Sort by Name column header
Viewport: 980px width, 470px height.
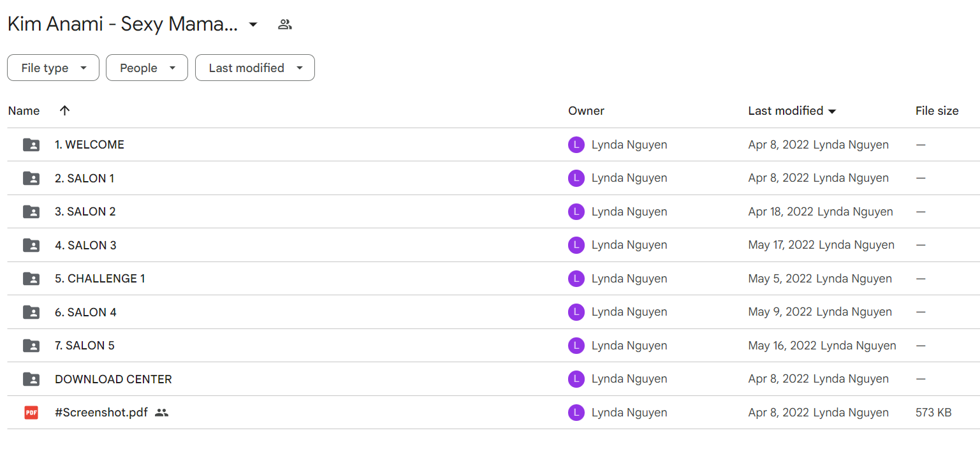coord(24,111)
